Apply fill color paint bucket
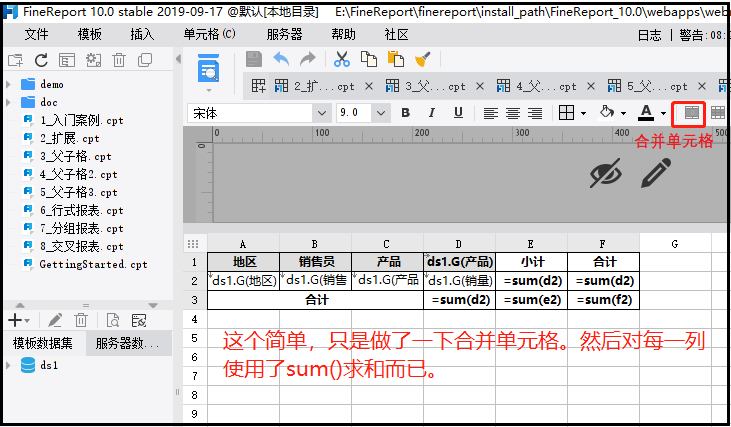 point(607,112)
